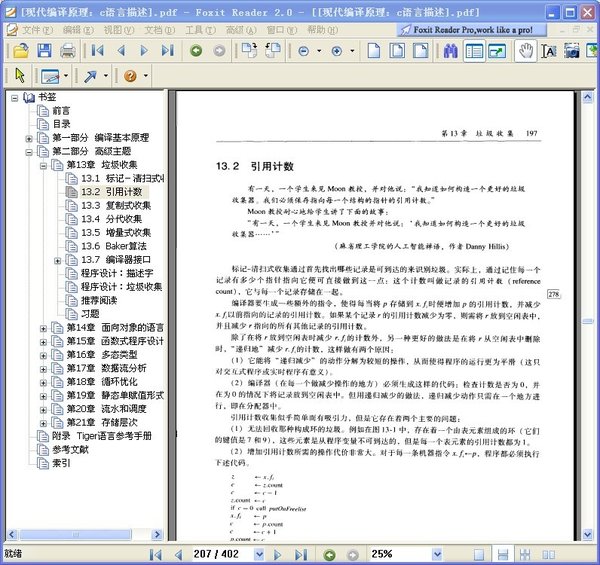This screenshot has height=565, width=600.
Task: Select the snapshot camera tool
Action: (572, 51)
